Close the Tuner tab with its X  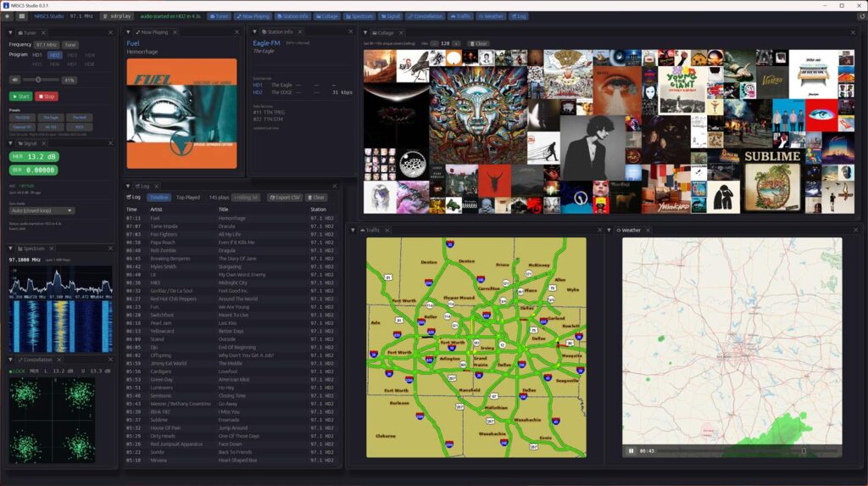pos(43,33)
